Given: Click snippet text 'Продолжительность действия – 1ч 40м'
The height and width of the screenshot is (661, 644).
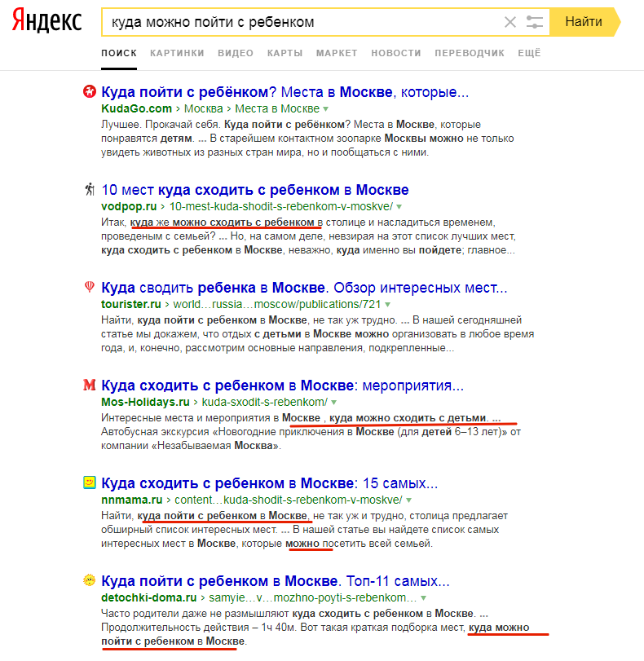Looking at the screenshot, I should (198, 628).
